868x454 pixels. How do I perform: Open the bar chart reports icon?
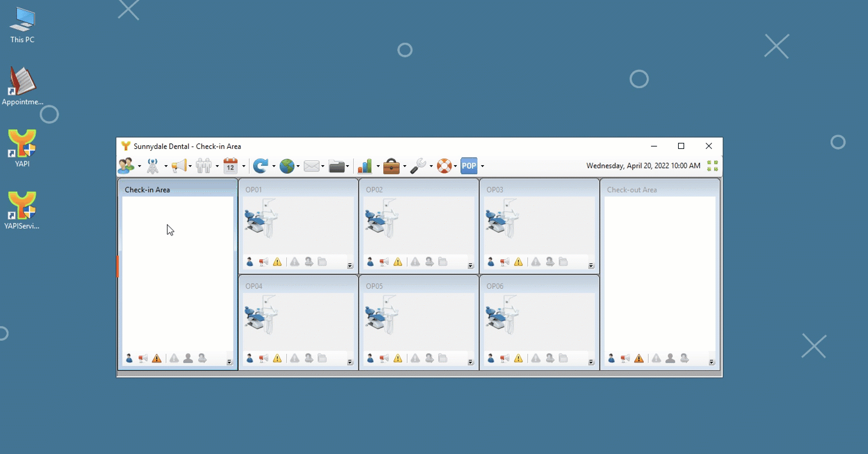[x=365, y=166]
